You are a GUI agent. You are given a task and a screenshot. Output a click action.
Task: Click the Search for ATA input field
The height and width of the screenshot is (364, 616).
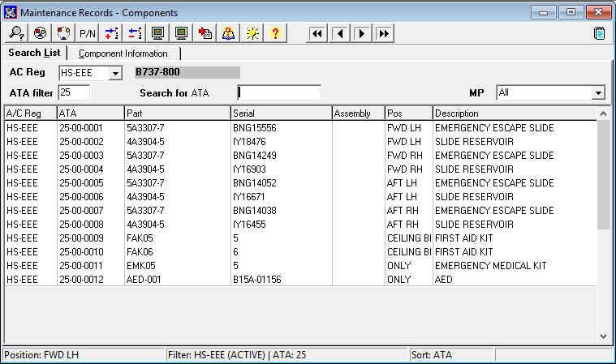click(279, 92)
